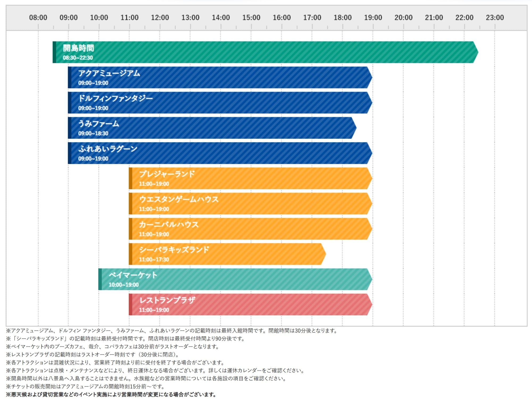Click the 23:00 time marker
Image resolution: width=532 pixels, height=399 pixels.
coord(495,18)
